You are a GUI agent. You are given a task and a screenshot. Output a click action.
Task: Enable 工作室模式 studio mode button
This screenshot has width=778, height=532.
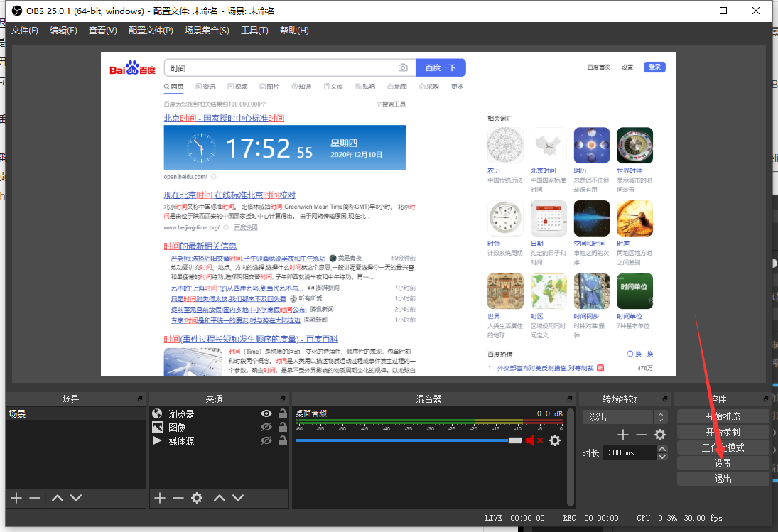point(723,447)
